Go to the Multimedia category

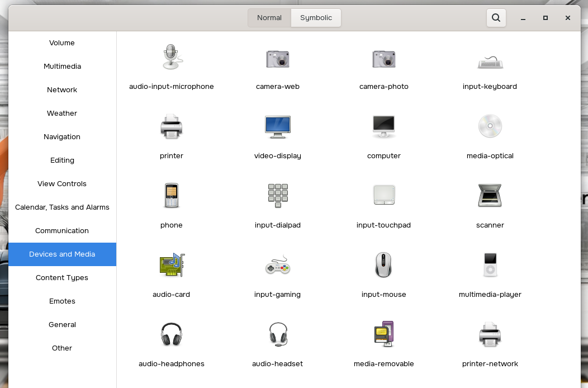62,66
